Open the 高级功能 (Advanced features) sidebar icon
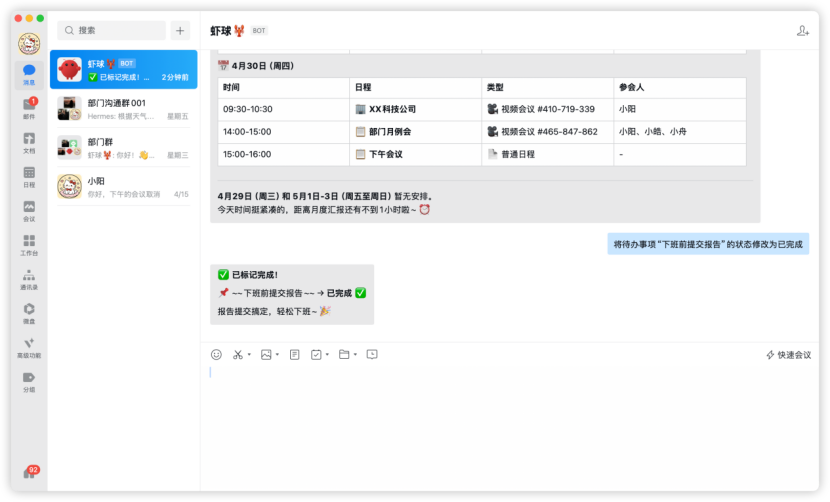The image size is (830, 502). 29,347
